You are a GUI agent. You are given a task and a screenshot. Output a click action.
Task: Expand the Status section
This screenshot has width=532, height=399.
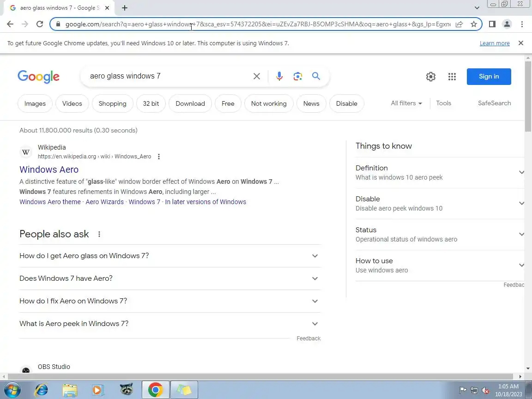440,235
